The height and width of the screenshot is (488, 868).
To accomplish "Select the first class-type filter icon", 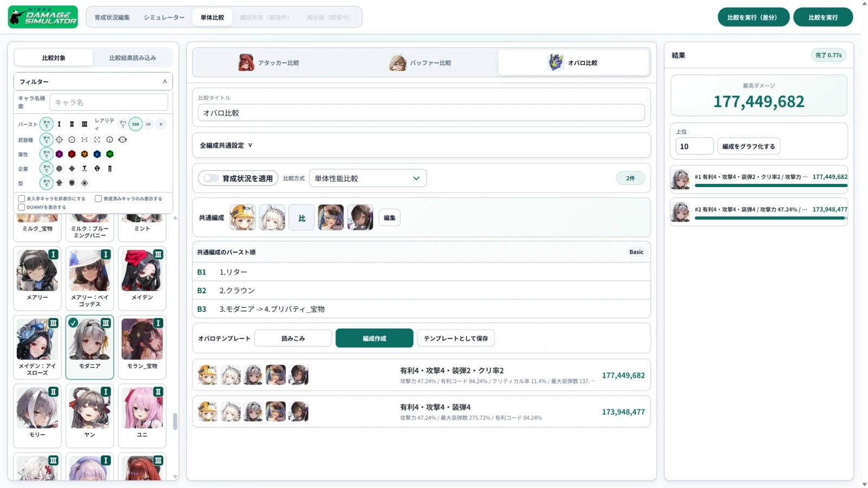I will (59, 183).
